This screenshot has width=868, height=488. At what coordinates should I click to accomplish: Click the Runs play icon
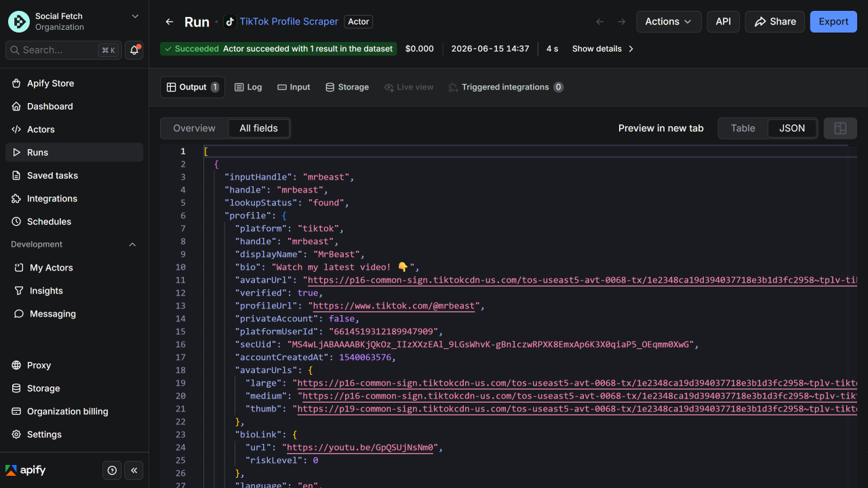pyautogui.click(x=17, y=152)
